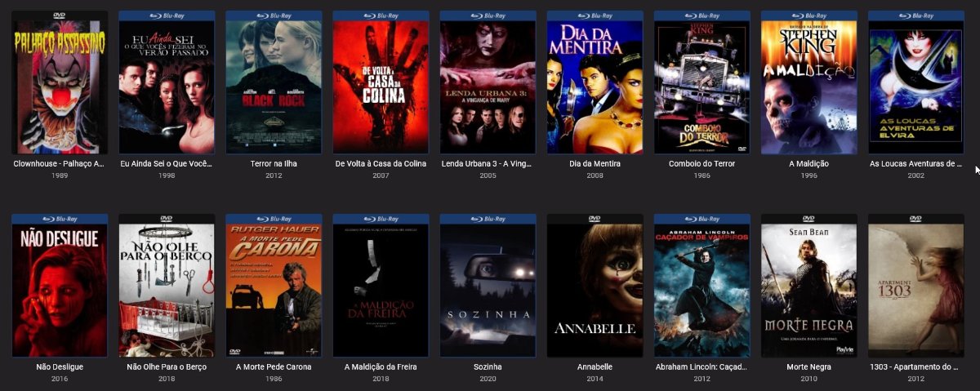Select the Black Rock movie poster
Image resolution: width=980 pixels, height=391 pixels.
(x=274, y=82)
